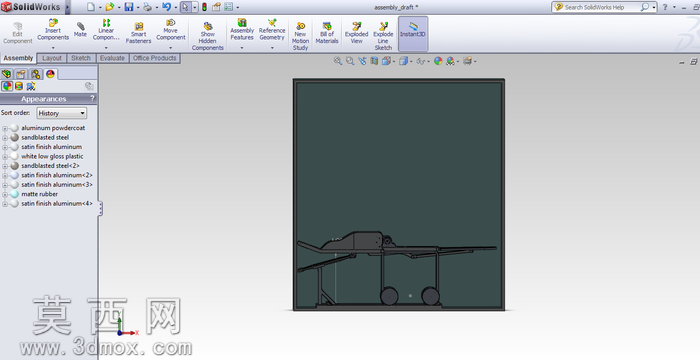
Task: Click Exploded View tool
Action: 356,33
